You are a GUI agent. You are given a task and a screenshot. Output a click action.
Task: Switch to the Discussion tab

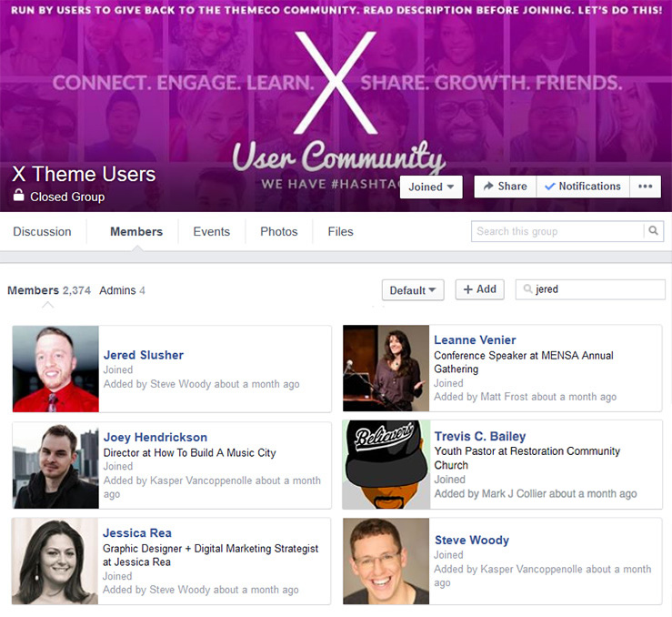coord(42,231)
